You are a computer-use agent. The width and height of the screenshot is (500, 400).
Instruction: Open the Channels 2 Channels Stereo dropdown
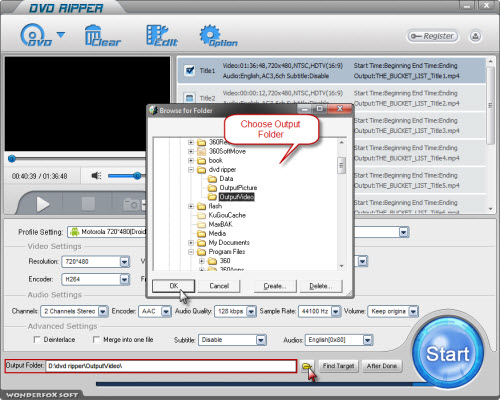103,311
